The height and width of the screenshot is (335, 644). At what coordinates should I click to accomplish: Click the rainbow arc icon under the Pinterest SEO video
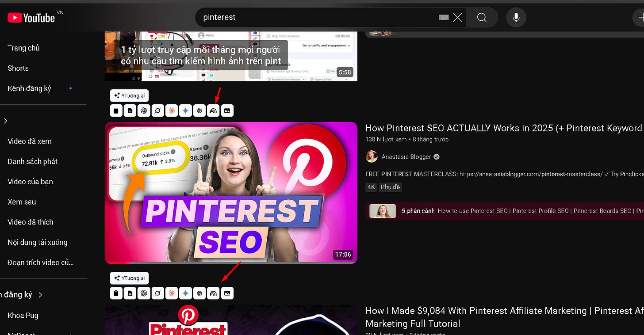[213, 293]
